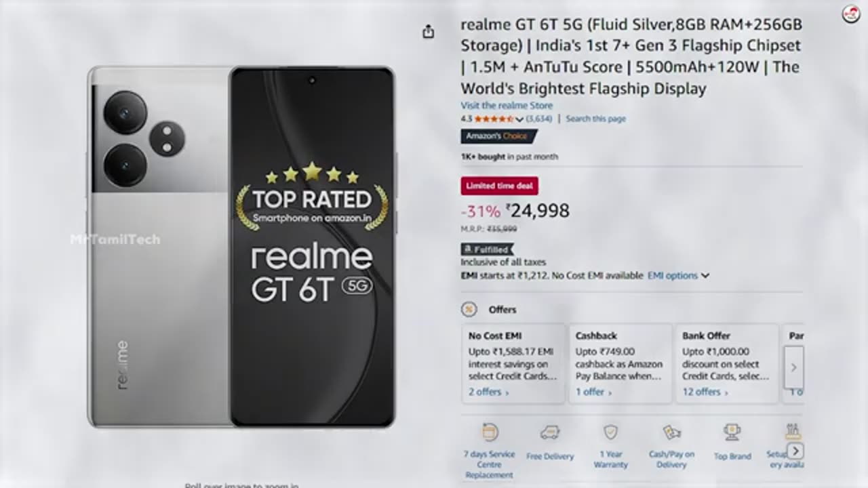
Task: Click the 1 Year Warranty shield icon
Action: tap(610, 432)
